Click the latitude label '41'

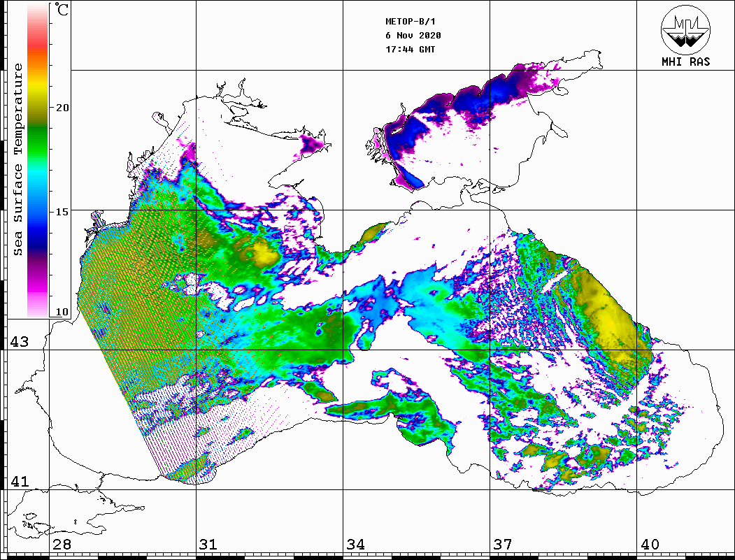coord(20,482)
